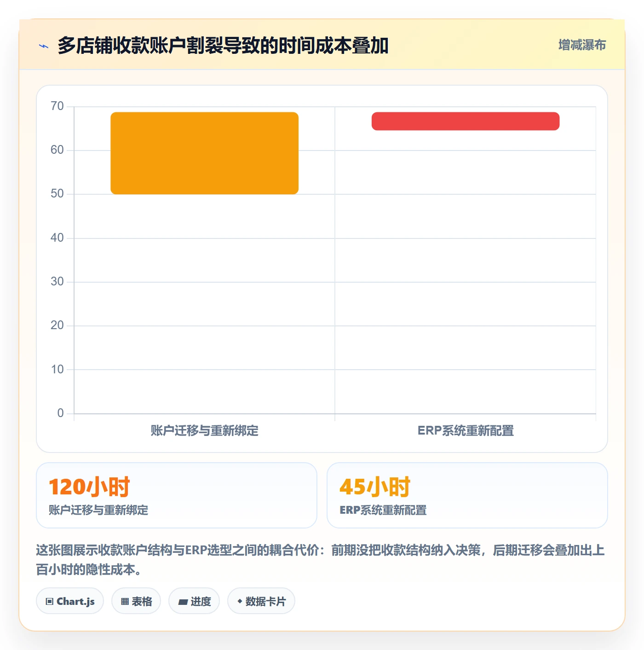Click the y-axis value 70

point(57,106)
